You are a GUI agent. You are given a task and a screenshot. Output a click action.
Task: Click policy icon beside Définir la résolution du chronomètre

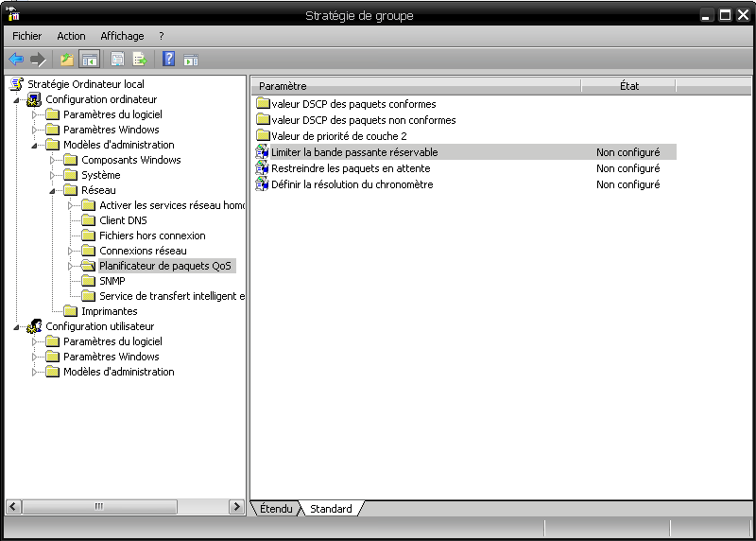click(262, 183)
